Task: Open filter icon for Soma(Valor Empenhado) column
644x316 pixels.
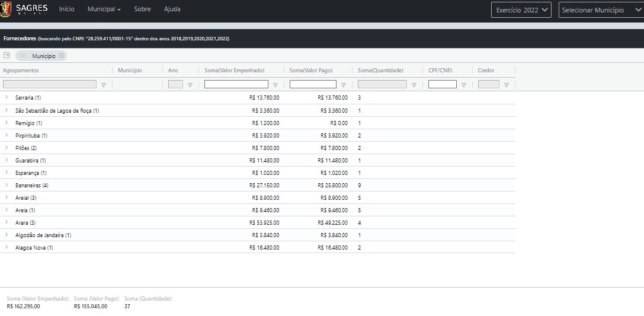Action: click(x=275, y=85)
